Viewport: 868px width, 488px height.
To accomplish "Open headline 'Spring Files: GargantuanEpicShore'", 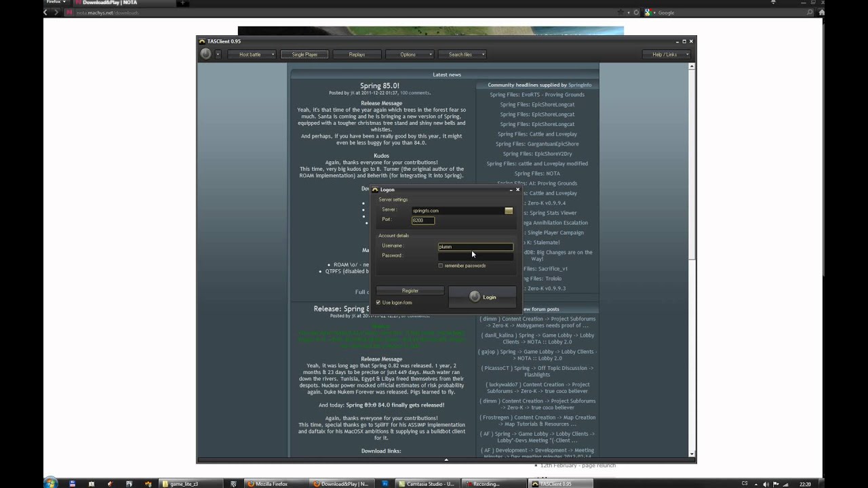I will (x=537, y=144).
